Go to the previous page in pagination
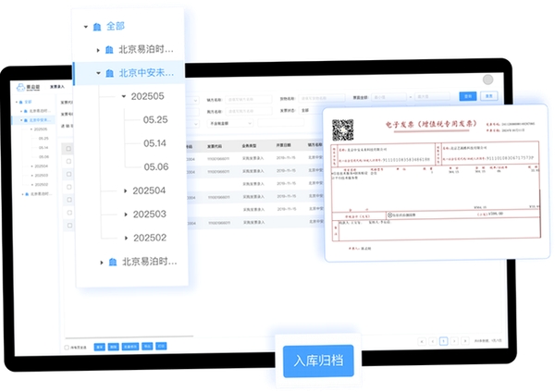 coord(433,341)
